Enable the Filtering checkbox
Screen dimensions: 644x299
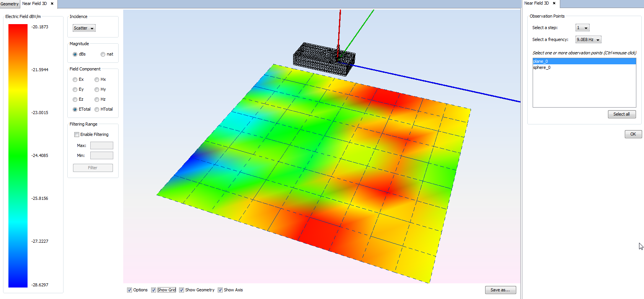click(77, 134)
